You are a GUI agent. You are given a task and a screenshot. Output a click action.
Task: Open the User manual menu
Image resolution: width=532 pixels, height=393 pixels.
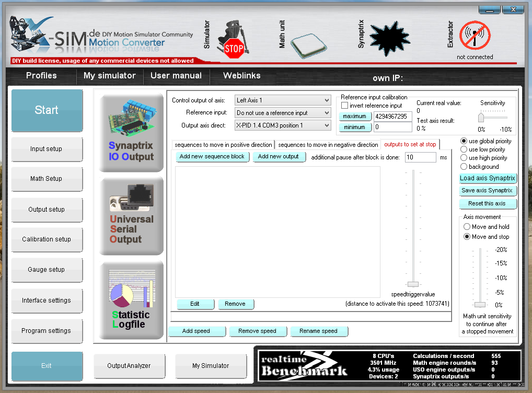[176, 76]
